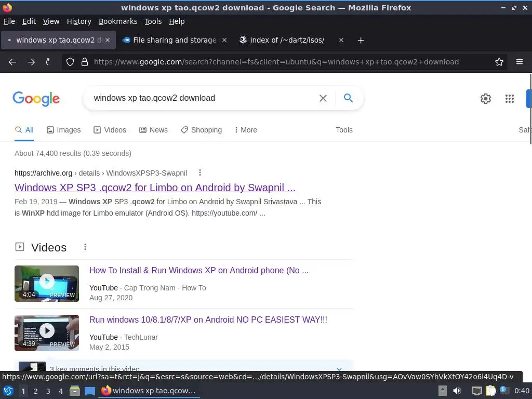This screenshot has width=532, height=399.
Task: Open the file manager from taskbar
Action: click(x=75, y=391)
